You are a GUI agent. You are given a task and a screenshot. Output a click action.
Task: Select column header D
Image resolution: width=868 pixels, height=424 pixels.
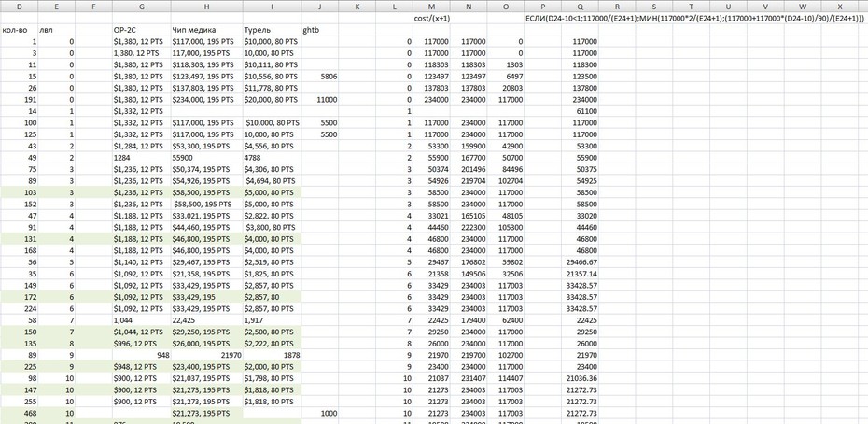(20, 7)
